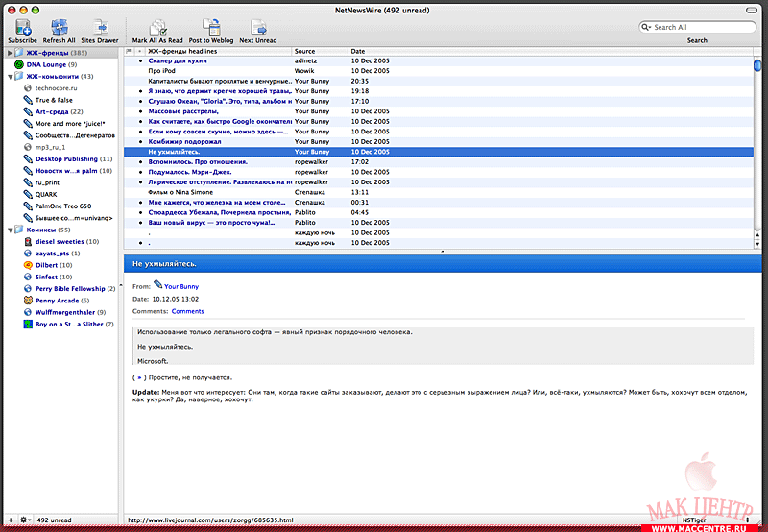Open the Sites Drawer
This screenshot has width=768, height=532.
click(100, 28)
